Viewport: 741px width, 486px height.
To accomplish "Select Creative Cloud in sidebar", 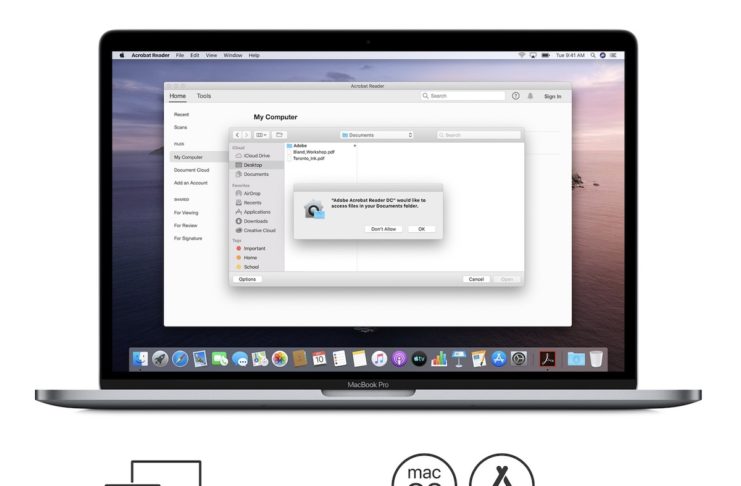I will pyautogui.click(x=259, y=230).
